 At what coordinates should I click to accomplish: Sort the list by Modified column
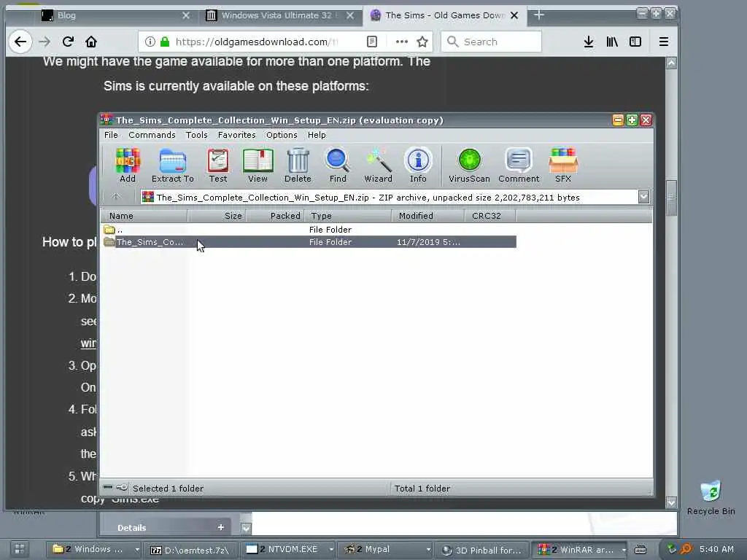(427, 216)
